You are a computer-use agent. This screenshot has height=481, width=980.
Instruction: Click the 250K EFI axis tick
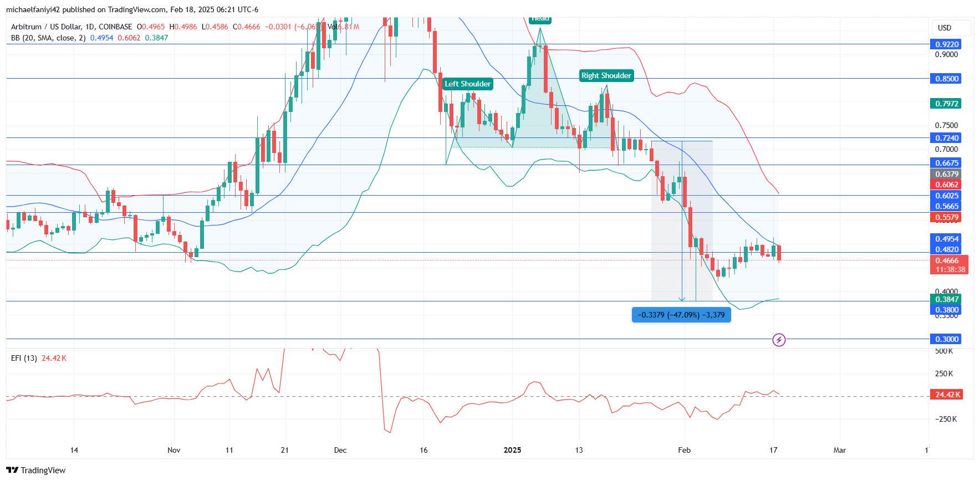coord(944,373)
